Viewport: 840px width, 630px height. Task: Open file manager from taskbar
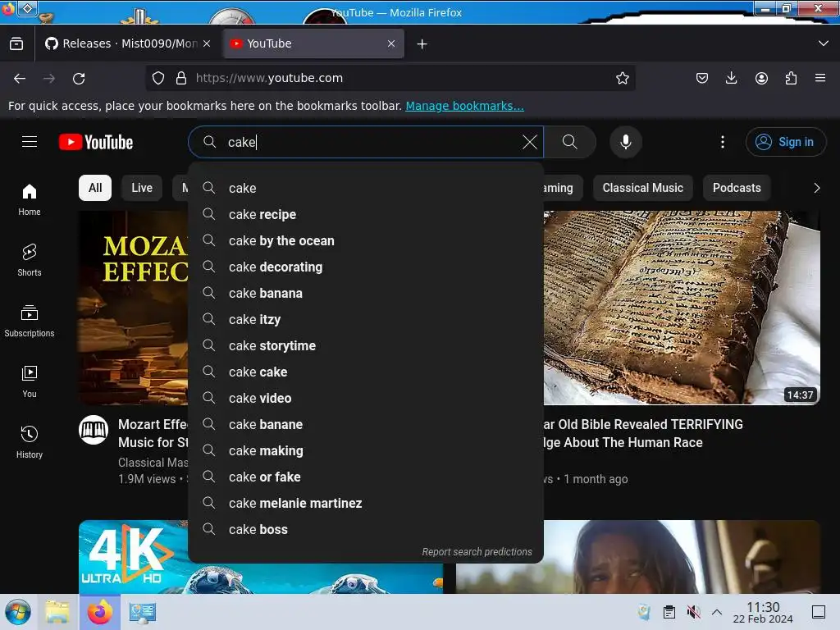[x=57, y=612]
